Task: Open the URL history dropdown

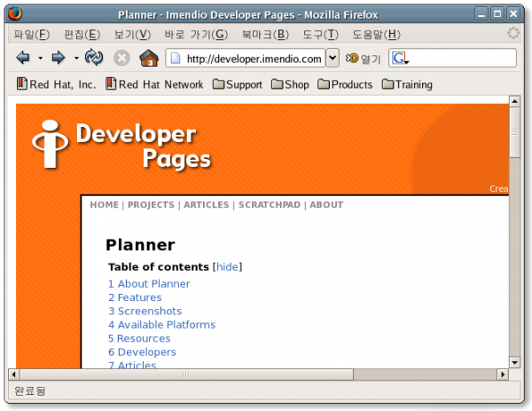Action: (332, 58)
